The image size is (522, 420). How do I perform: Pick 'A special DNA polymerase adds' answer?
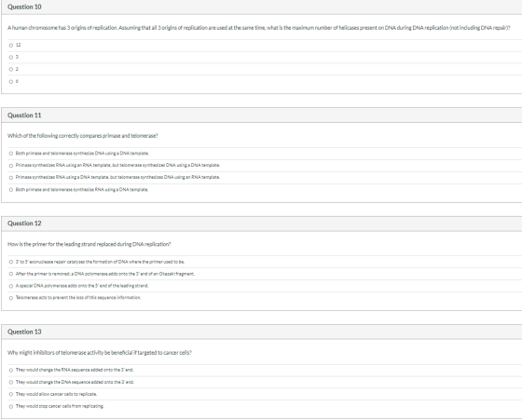[x=11, y=286]
